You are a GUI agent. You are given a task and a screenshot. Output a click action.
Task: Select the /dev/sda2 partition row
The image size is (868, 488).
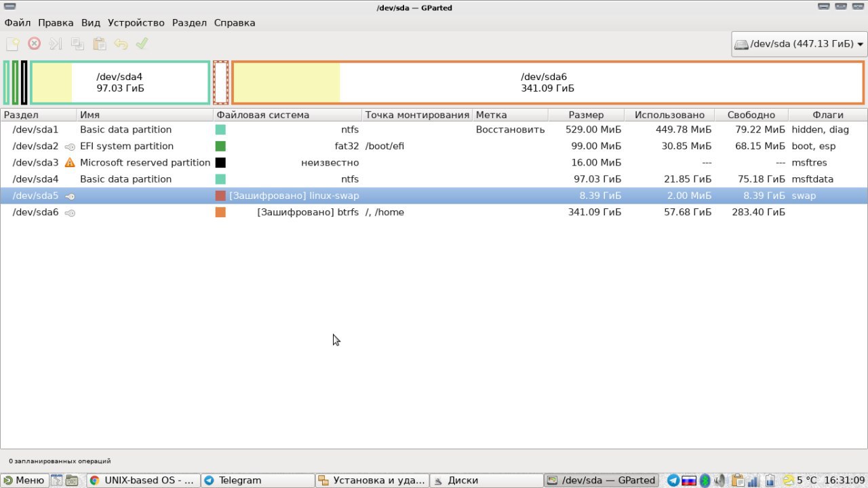[434, 147]
